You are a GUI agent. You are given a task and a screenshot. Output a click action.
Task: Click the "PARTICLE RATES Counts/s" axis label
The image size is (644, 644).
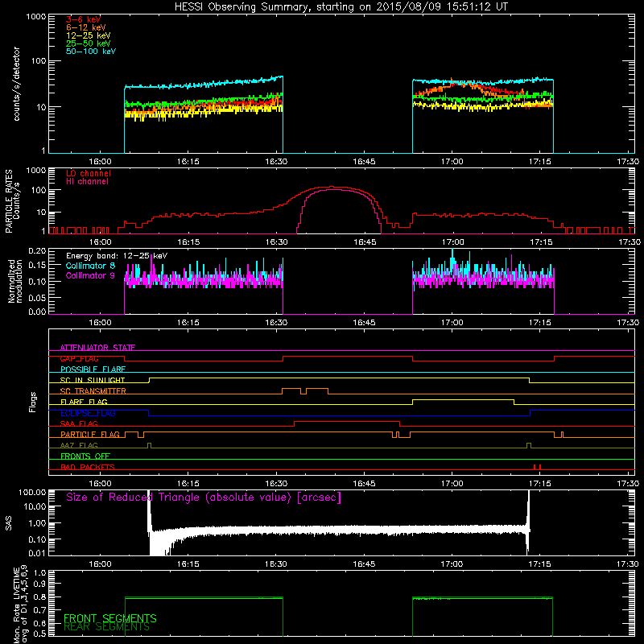point(12,200)
